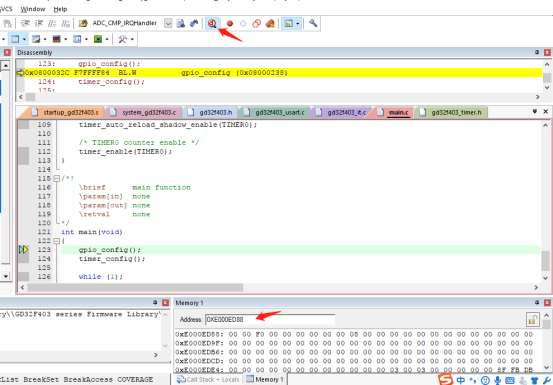Click the highlighted Watch Windows toolbar icon
Viewport: 553px width, 385px height.
point(14,39)
